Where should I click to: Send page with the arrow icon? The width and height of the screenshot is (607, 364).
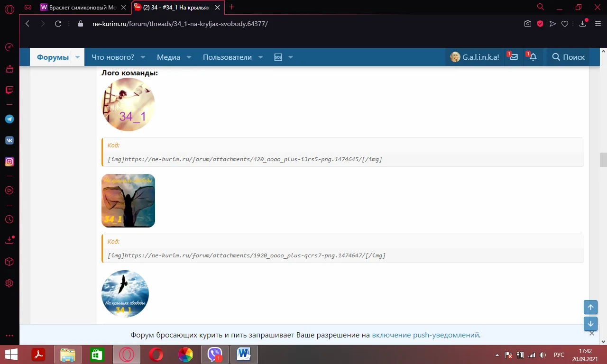coord(552,24)
